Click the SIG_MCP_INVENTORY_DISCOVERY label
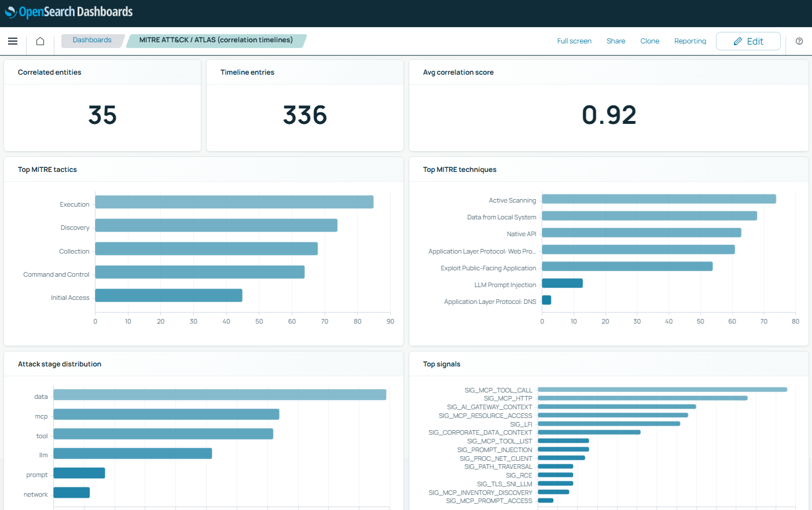 pos(480,493)
